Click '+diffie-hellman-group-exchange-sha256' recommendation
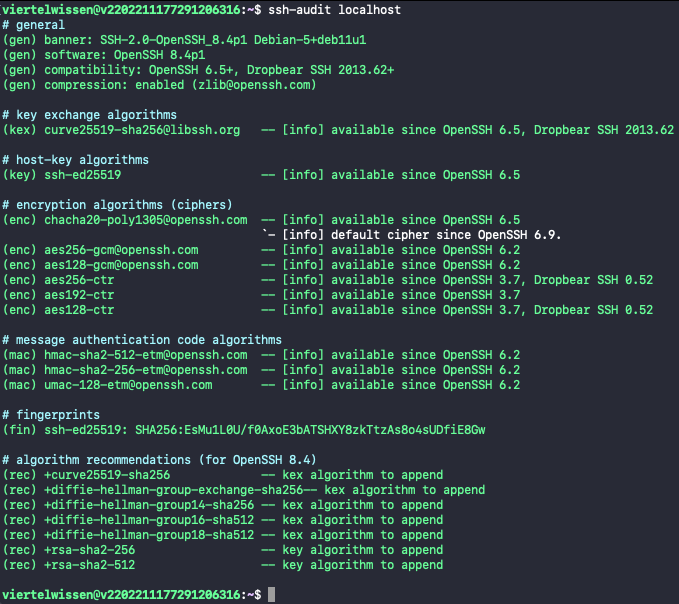 tap(174, 490)
